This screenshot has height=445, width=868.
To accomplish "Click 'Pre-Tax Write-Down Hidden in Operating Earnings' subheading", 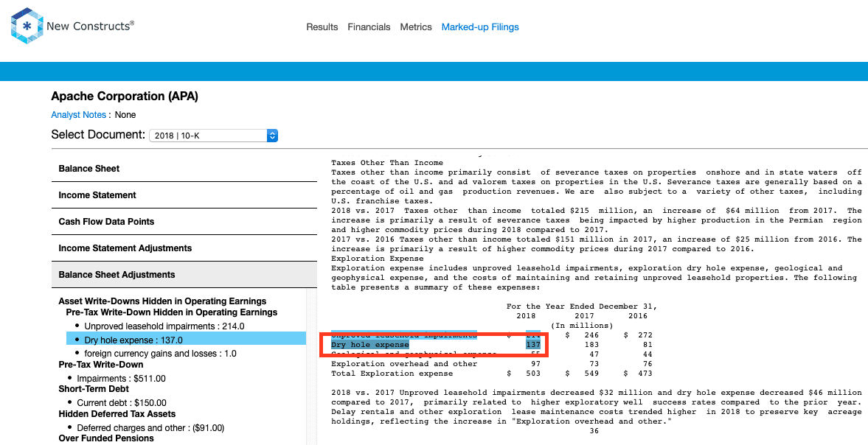I will (x=172, y=312).
